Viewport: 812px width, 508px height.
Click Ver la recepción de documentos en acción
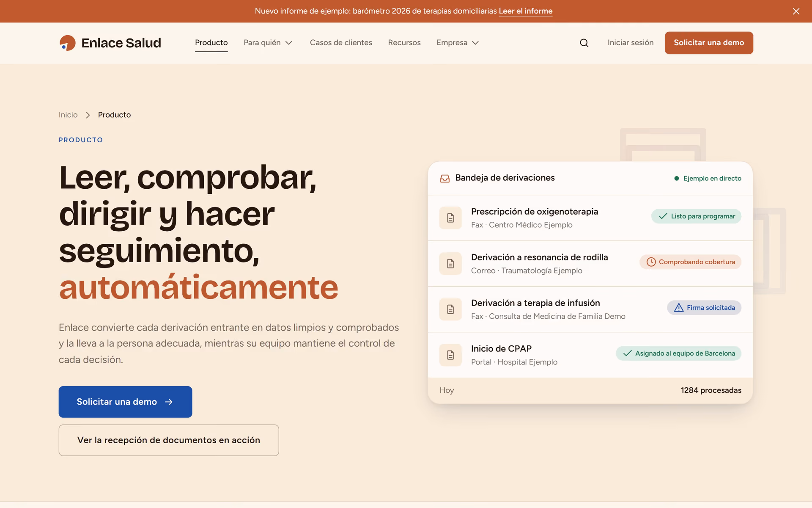169,440
